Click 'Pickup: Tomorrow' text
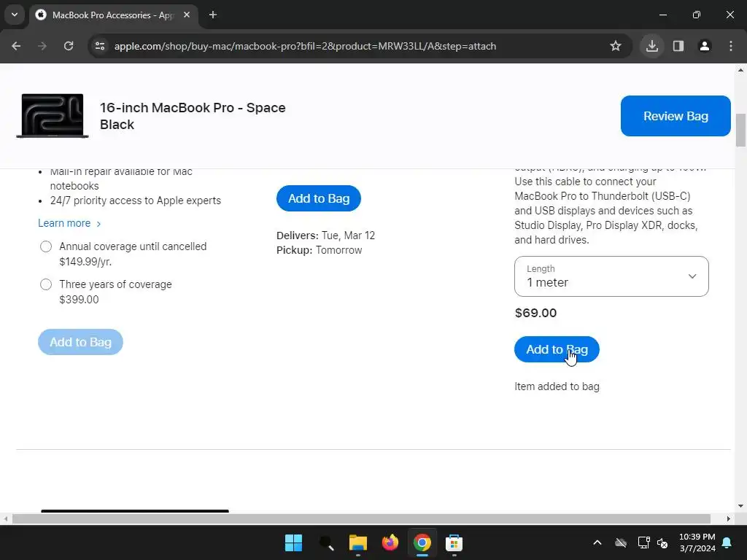The width and height of the screenshot is (747, 560). pos(320,251)
